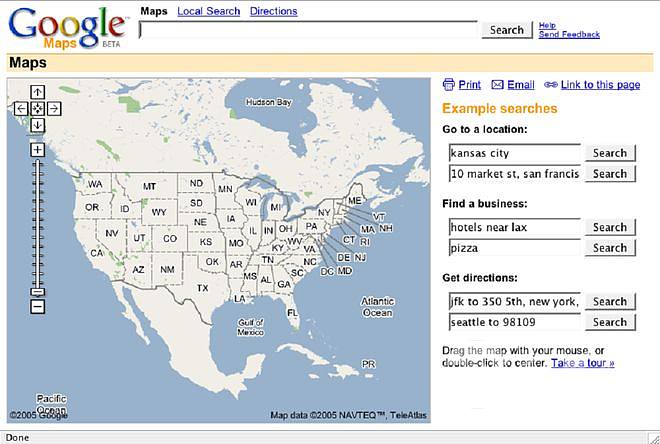Click the FL state label on map
660x444 pixels.
tap(292, 313)
